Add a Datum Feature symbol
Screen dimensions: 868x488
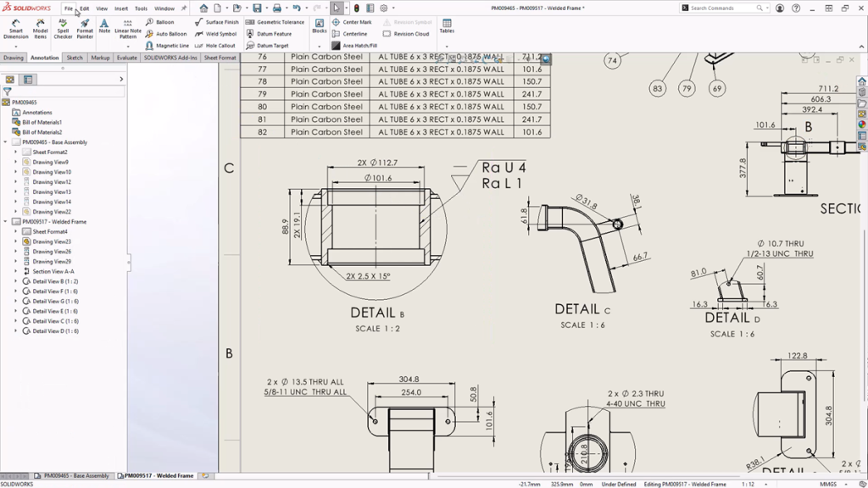(269, 34)
